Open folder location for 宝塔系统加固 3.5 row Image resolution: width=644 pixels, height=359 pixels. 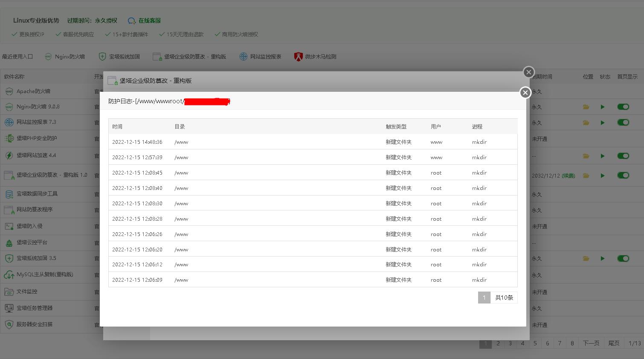pyautogui.click(x=586, y=258)
